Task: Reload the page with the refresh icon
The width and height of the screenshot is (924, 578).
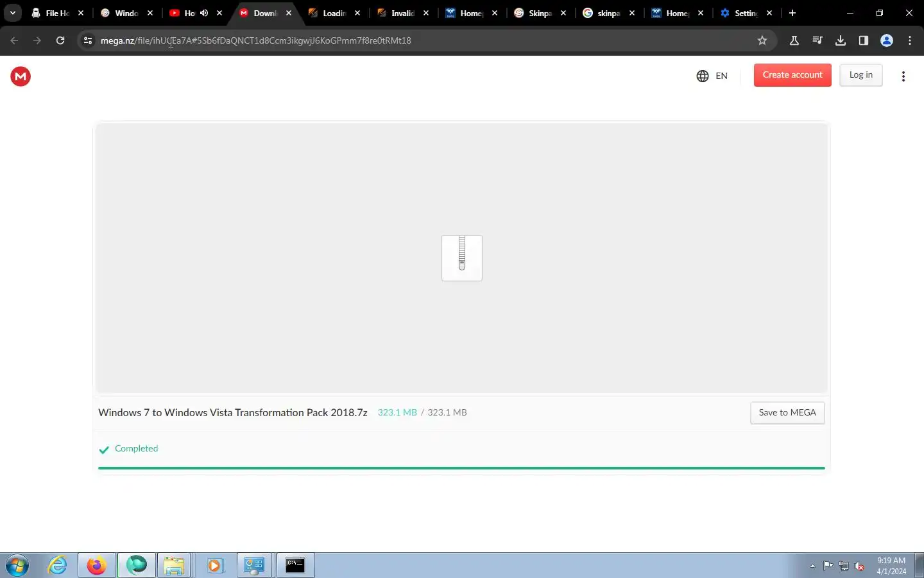Action: [60, 40]
